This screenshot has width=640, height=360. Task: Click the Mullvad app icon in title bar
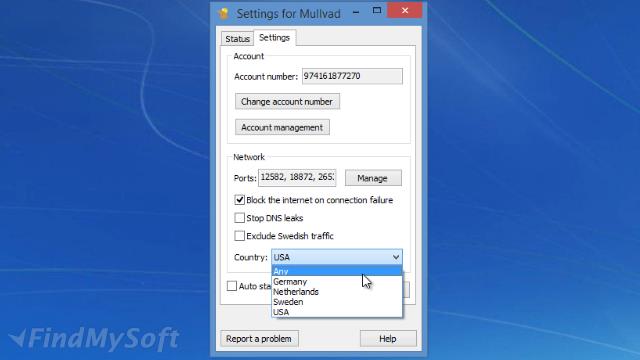coord(224,13)
